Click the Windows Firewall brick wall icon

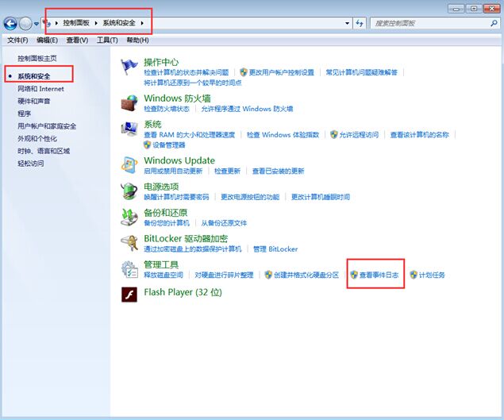pyautogui.click(x=129, y=103)
